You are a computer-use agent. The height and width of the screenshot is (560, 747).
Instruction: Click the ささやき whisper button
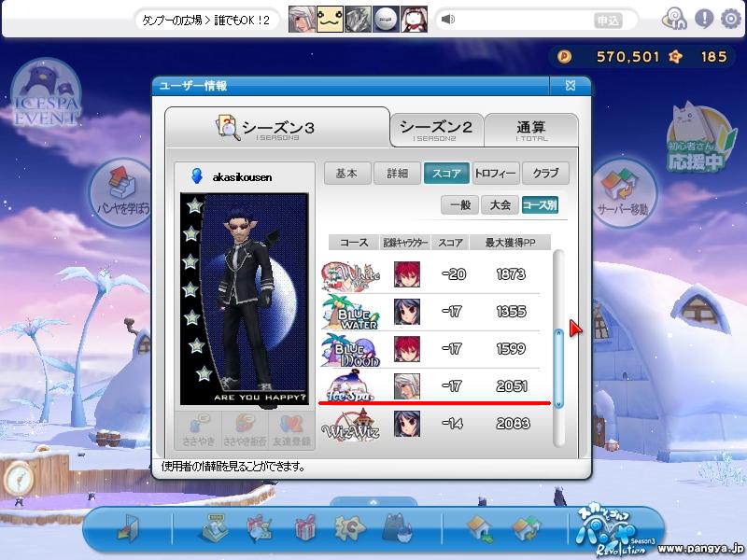point(199,430)
